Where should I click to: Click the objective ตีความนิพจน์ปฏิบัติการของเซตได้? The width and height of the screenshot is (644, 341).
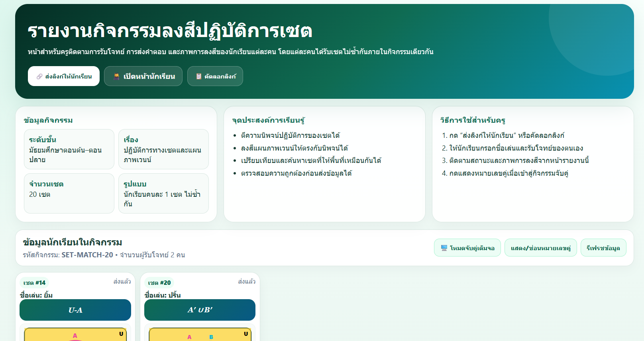[290, 135]
